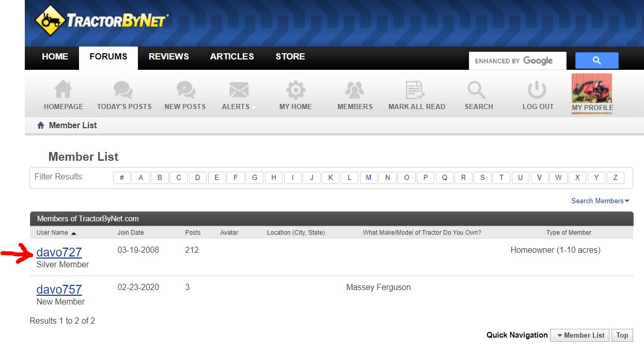
Task: Click the breadcrumb home icon
Action: tap(41, 125)
